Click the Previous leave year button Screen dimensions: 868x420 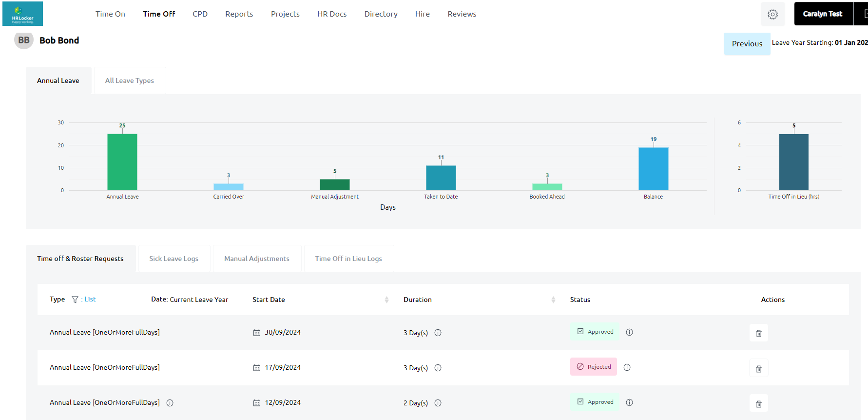tap(747, 44)
